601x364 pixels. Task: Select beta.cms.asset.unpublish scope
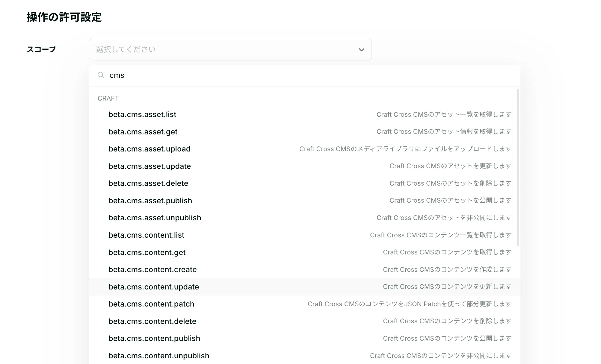tap(304, 218)
